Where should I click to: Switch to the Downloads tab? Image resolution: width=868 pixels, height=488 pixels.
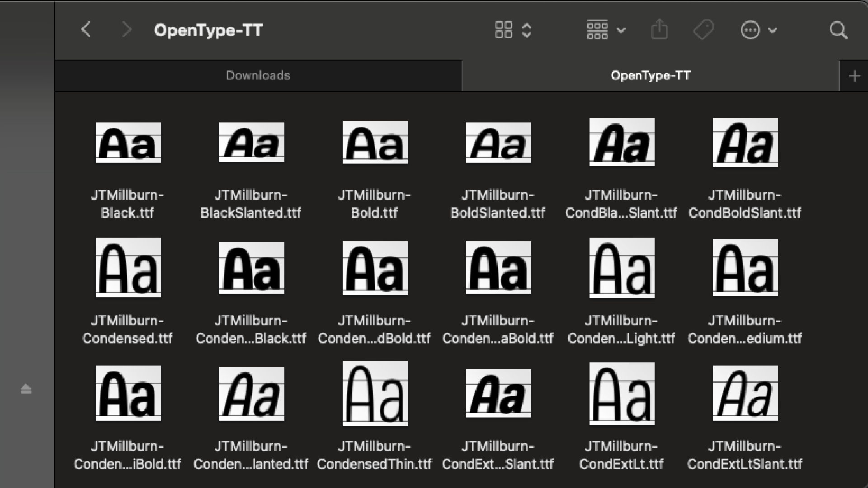click(x=258, y=75)
